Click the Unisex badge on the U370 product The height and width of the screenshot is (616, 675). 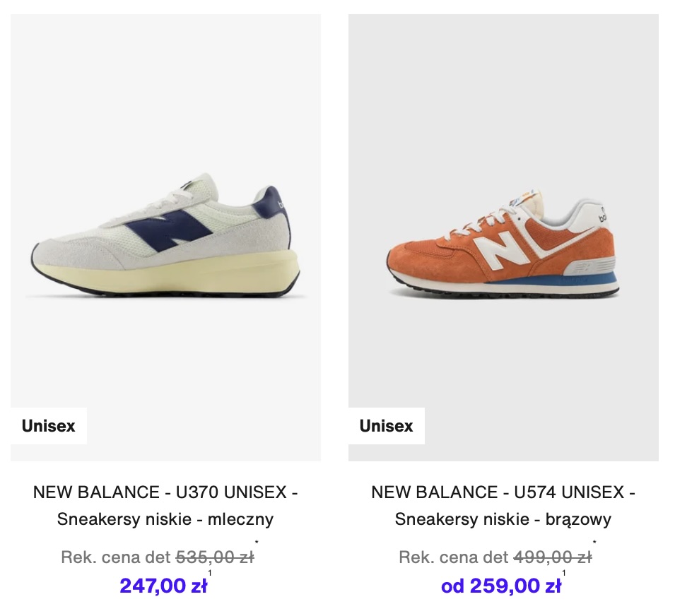point(49,426)
